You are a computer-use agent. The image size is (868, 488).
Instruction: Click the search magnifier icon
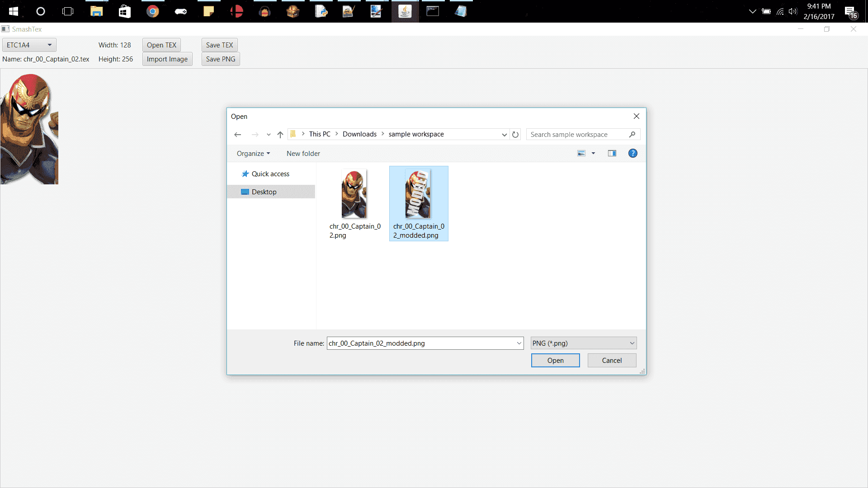pos(632,135)
